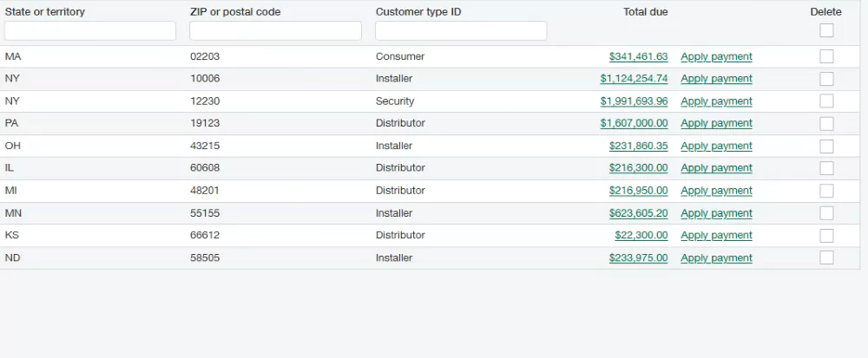Click the Customer type ID filter input

coord(461,31)
